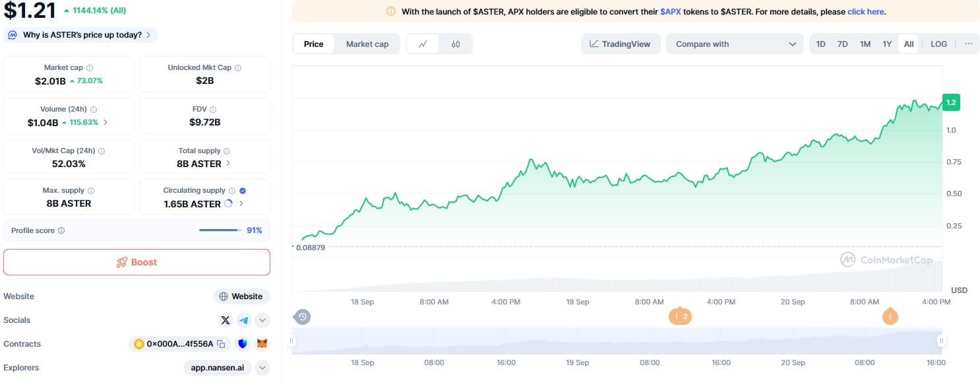This screenshot has width=980, height=381.
Task: Select the 1M time range
Action: (865, 44)
